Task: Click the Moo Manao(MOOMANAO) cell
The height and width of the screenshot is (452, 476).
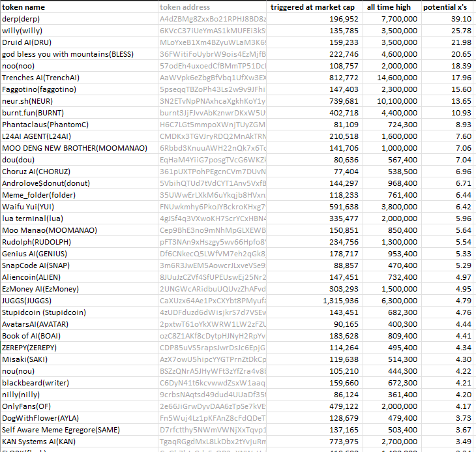Action: (x=79, y=230)
